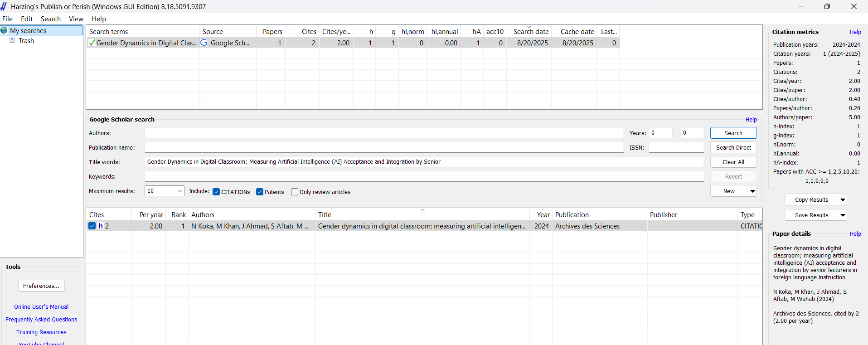
Task: Sort searches by Papers column header
Action: coord(271,31)
